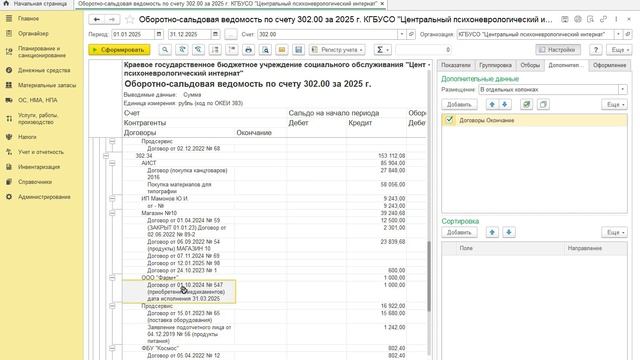Open the sigma sum dropdown
This screenshot has width=640, height=360.
point(383,50)
